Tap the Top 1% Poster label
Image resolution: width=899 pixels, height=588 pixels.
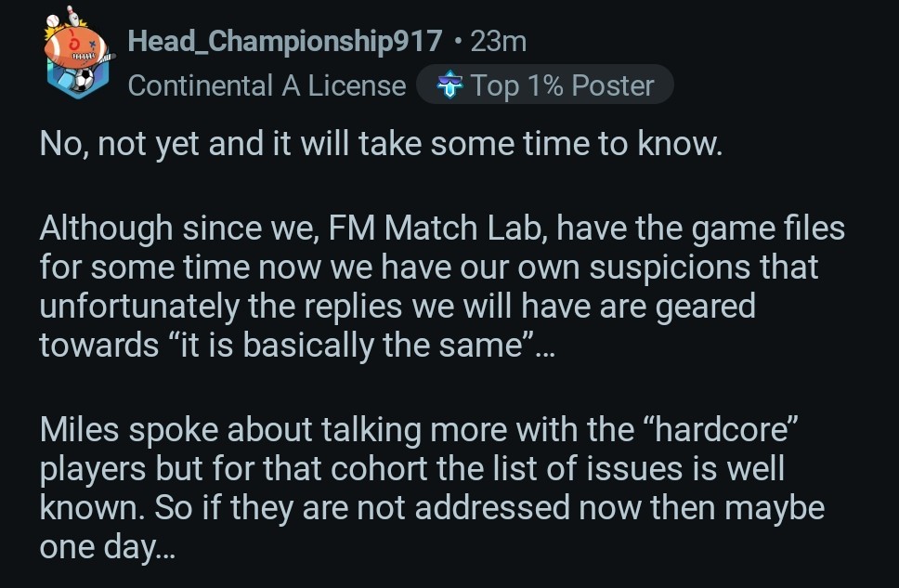coord(562,86)
